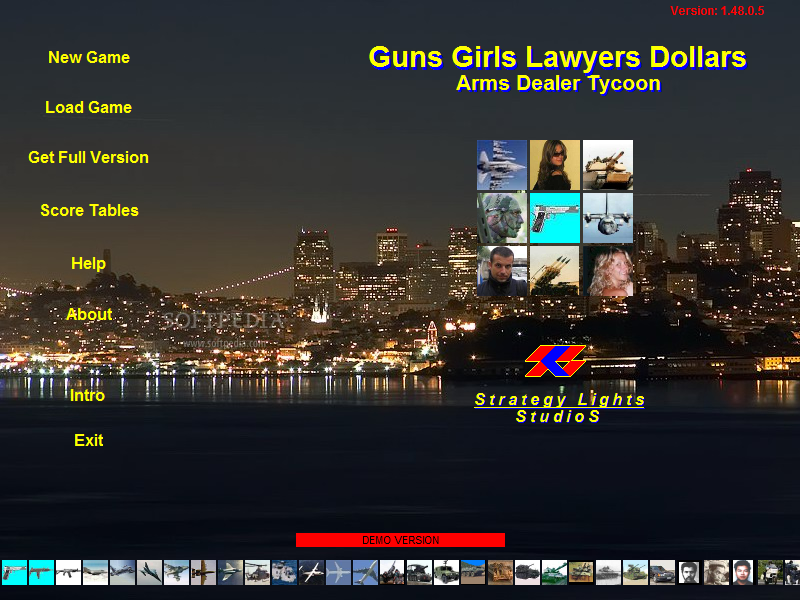This screenshot has height=600, width=800.
Task: Click the green Humvee icon
Action: point(447,572)
